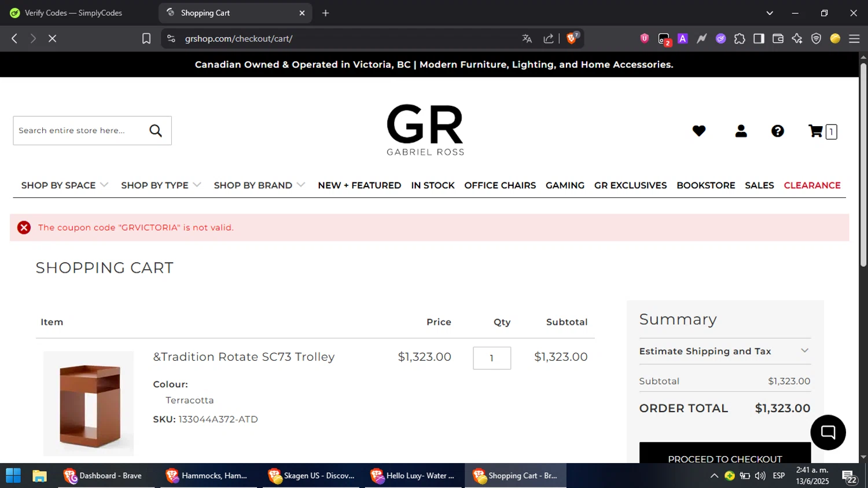Open Gaming category
The height and width of the screenshot is (488, 868).
(x=565, y=185)
